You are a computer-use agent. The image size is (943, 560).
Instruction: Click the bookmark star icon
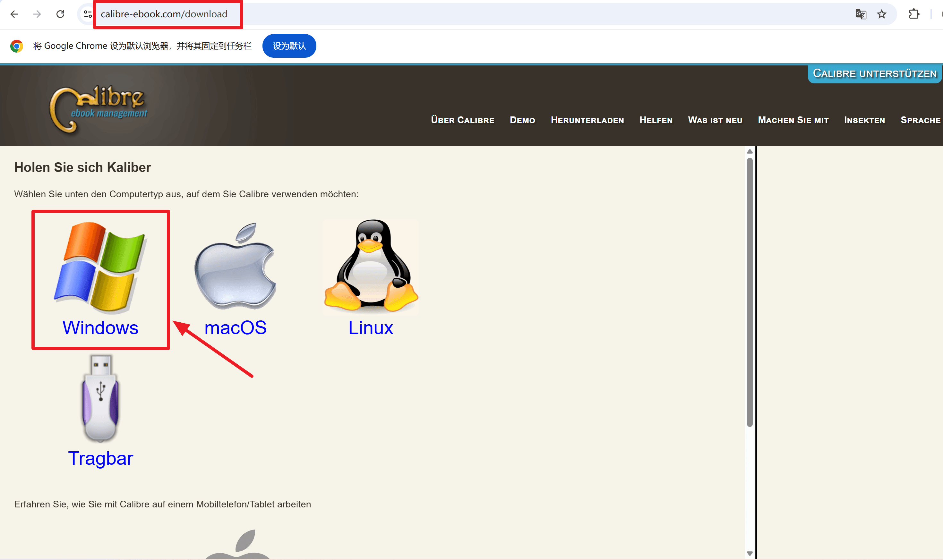(x=881, y=14)
